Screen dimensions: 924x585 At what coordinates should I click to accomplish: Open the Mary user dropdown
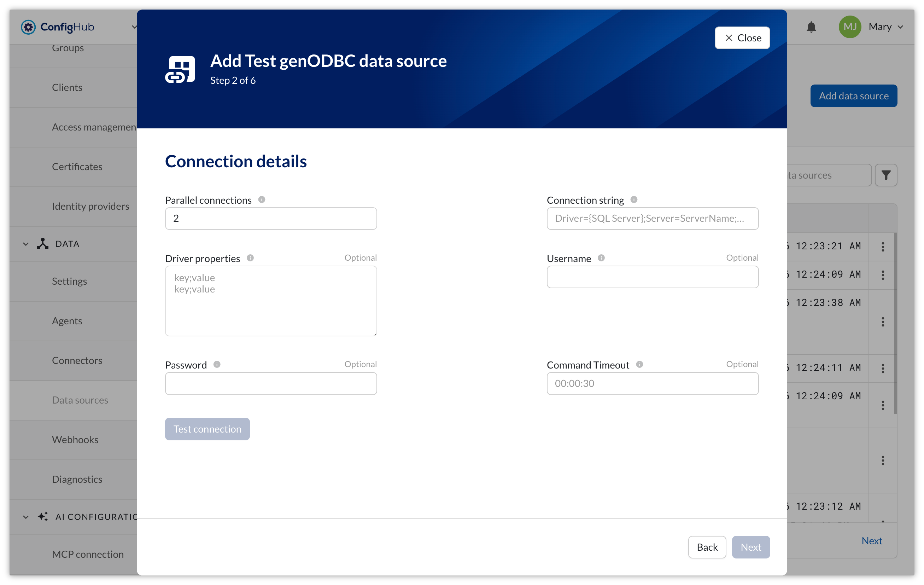(x=886, y=27)
